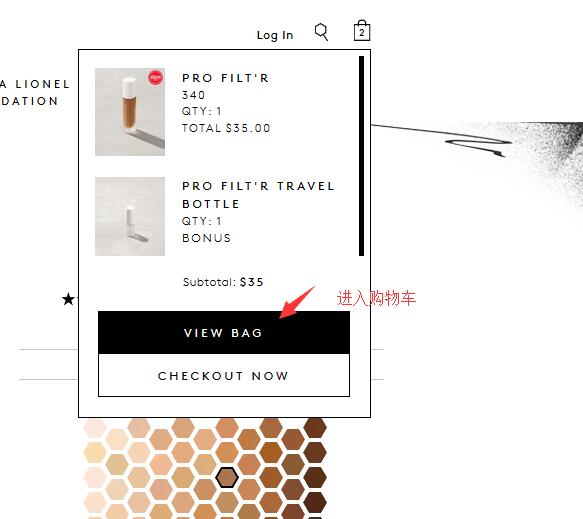Click the Subtotal $35 text
The width and height of the screenshot is (583, 519).
click(x=223, y=282)
